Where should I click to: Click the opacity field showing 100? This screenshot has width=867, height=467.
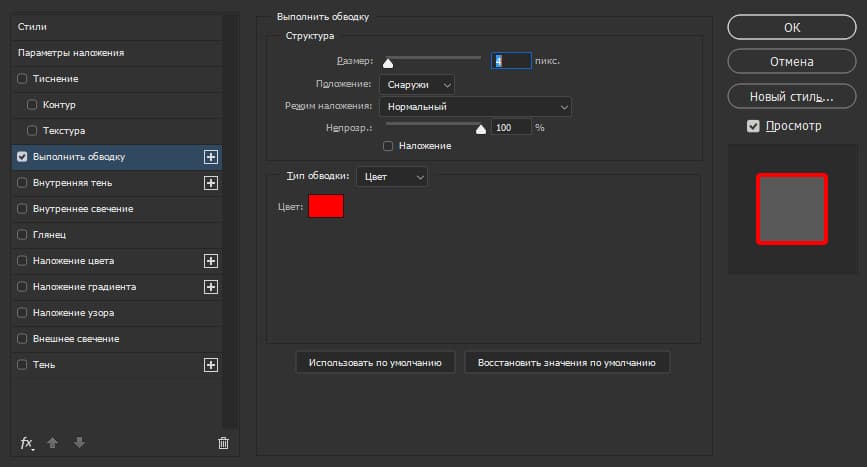pyautogui.click(x=511, y=128)
